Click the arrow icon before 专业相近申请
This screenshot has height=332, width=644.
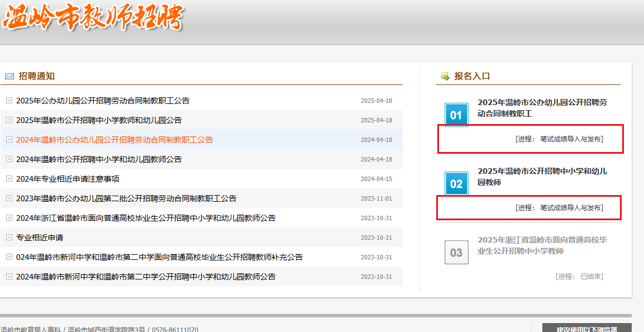9,238
